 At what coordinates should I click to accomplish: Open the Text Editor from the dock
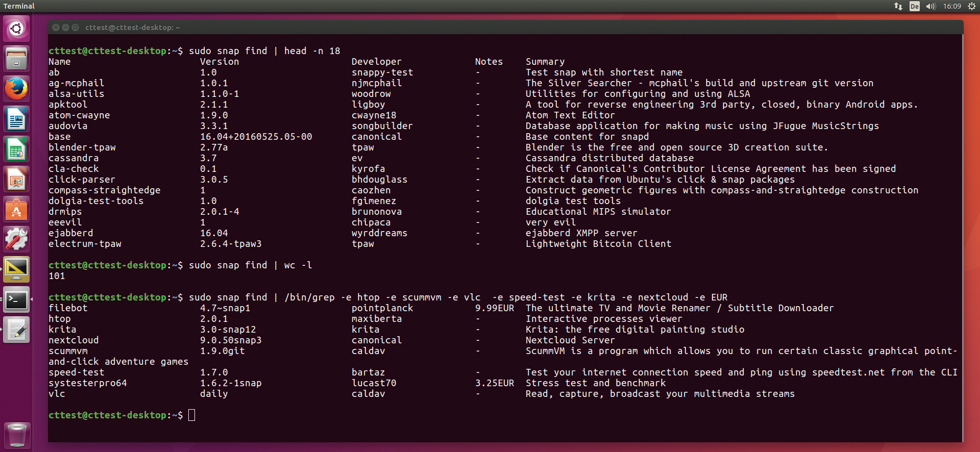(x=16, y=330)
